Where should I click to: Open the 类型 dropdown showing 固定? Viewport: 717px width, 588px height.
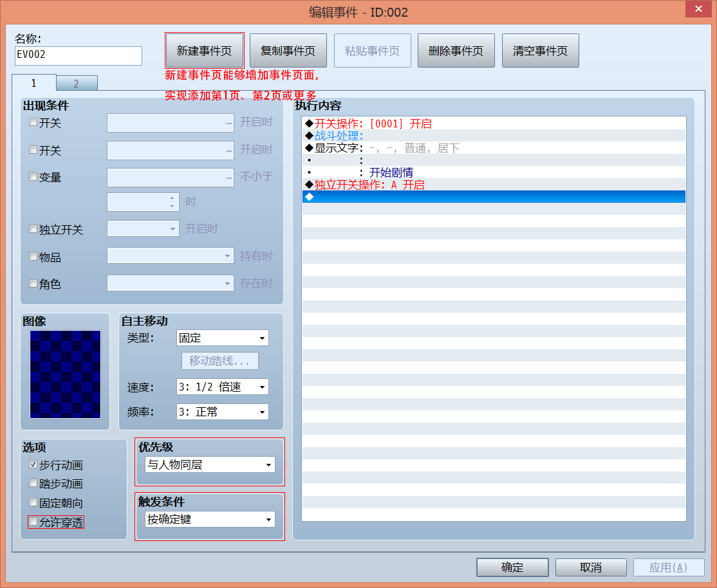point(222,338)
